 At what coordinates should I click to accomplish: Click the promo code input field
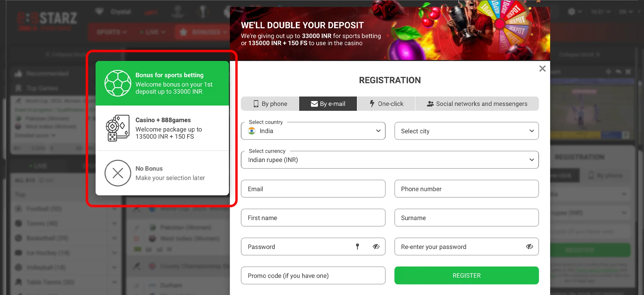point(313,275)
